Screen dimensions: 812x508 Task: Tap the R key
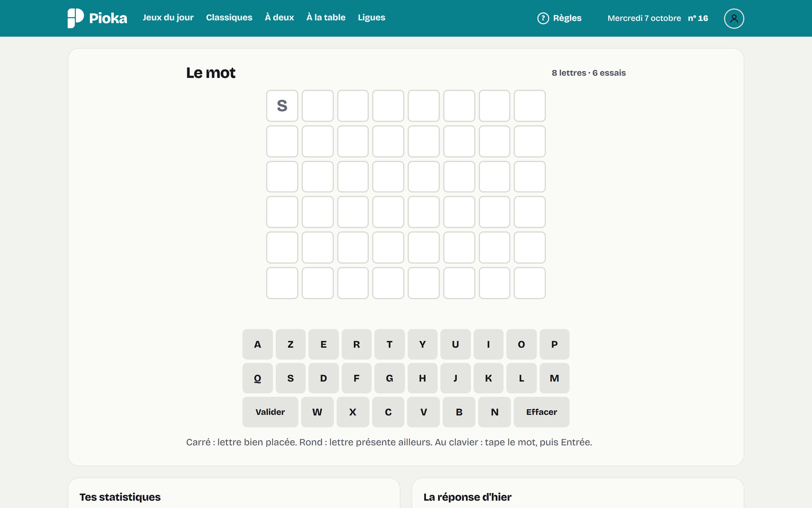pyautogui.click(x=356, y=344)
